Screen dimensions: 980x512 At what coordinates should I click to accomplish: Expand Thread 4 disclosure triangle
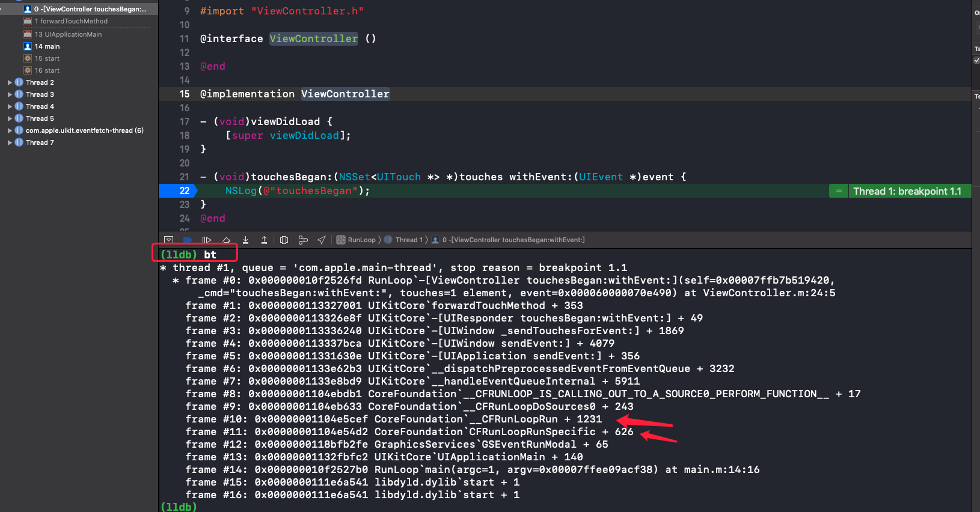10,106
